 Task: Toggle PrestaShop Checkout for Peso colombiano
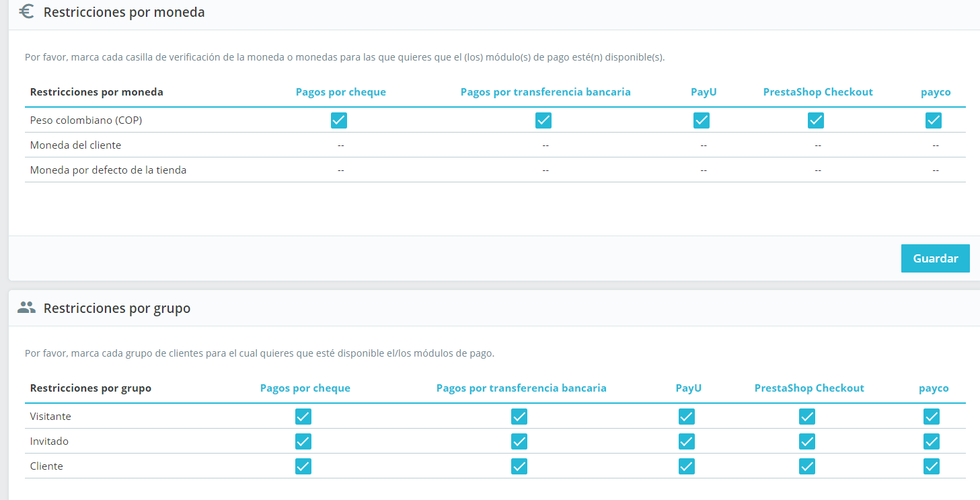pyautogui.click(x=816, y=120)
